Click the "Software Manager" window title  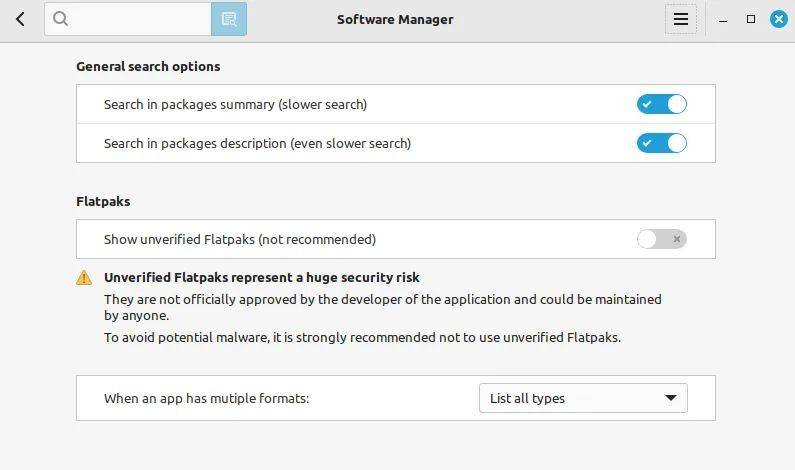click(x=394, y=19)
